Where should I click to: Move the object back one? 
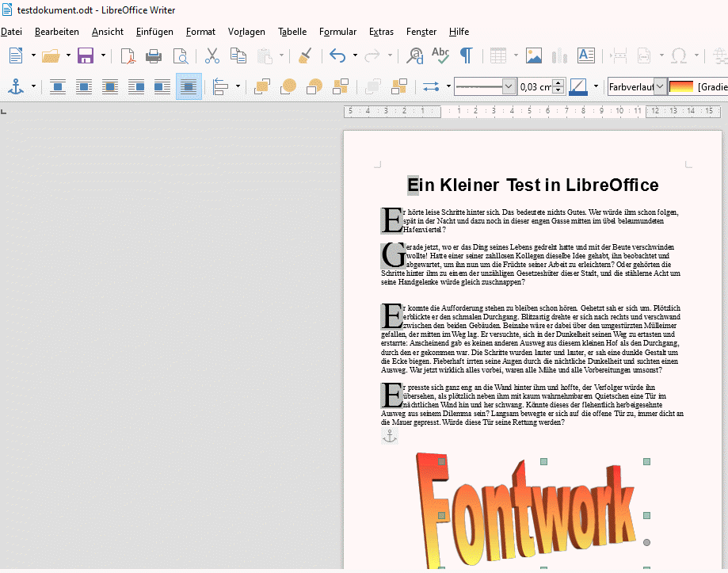pyautogui.click(x=314, y=87)
